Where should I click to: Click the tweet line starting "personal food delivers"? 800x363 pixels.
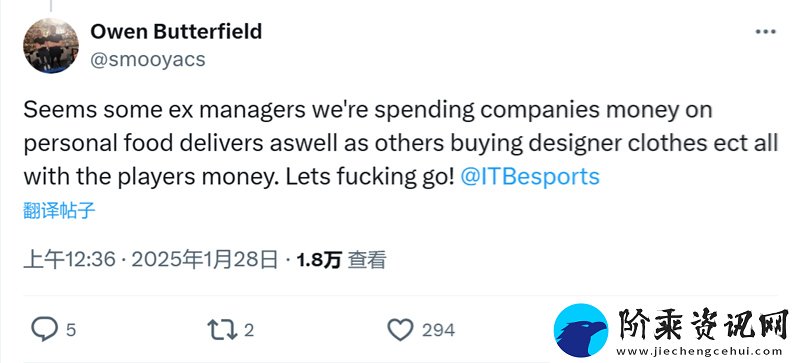[x=401, y=143]
